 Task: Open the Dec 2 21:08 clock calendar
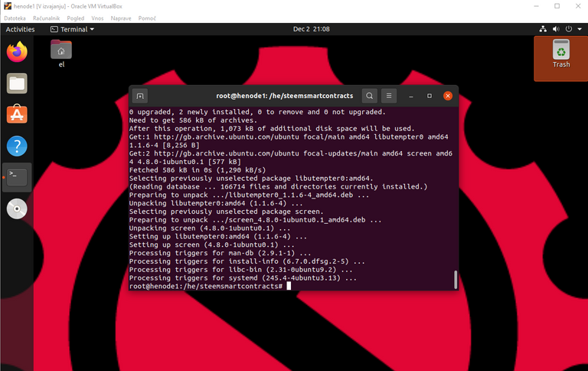point(312,29)
